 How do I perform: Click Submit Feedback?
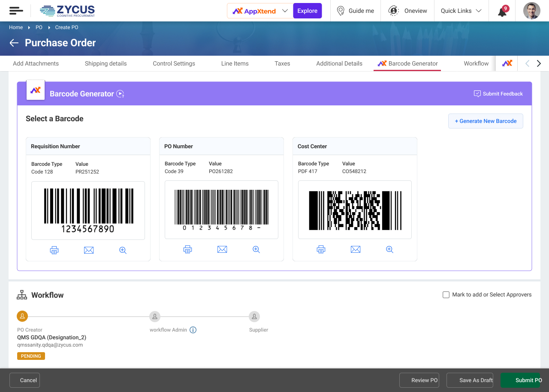click(498, 94)
